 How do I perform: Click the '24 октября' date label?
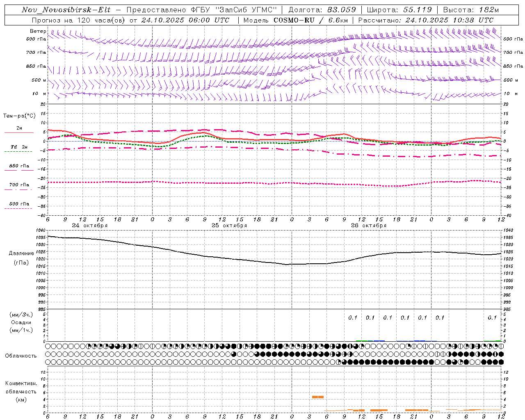[x=90, y=226]
